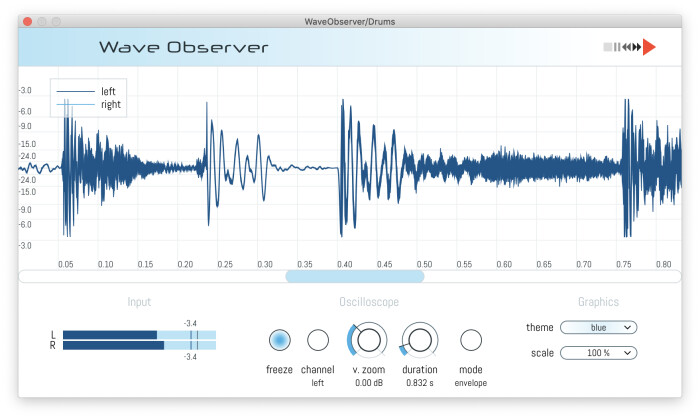The width and height of the screenshot is (700, 419).
Task: Click the 'left' channel value text
Action: pyautogui.click(x=317, y=383)
